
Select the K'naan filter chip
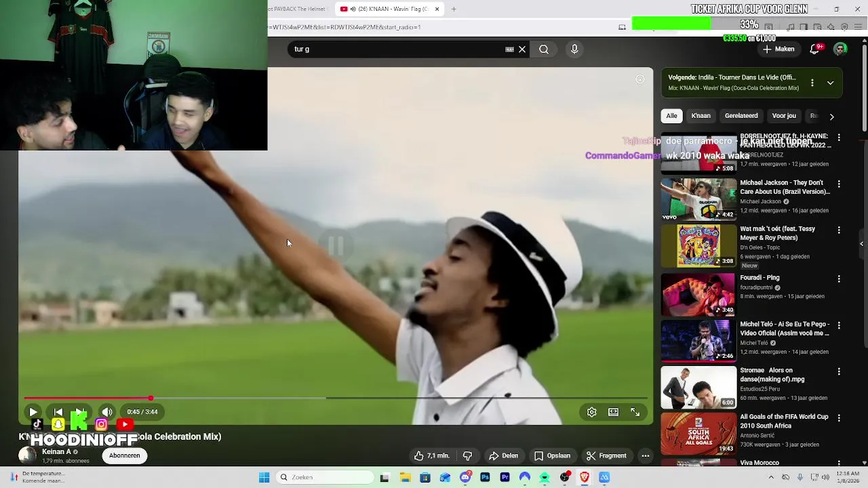pyautogui.click(x=701, y=116)
